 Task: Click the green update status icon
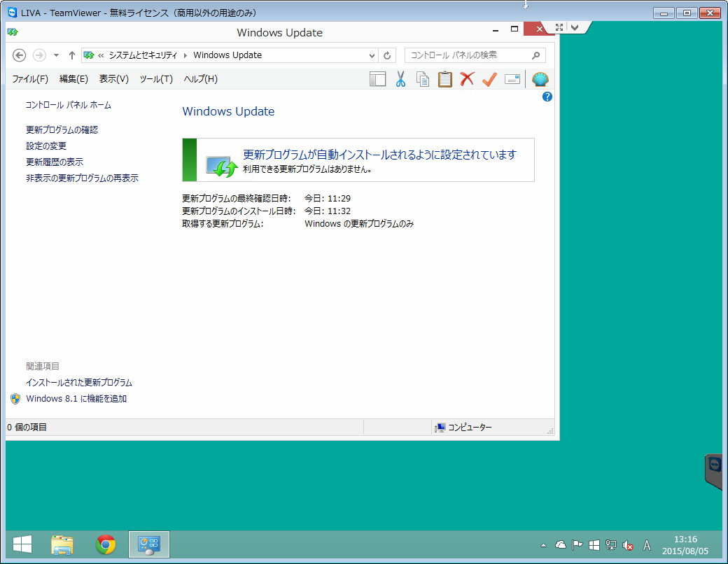point(221,166)
